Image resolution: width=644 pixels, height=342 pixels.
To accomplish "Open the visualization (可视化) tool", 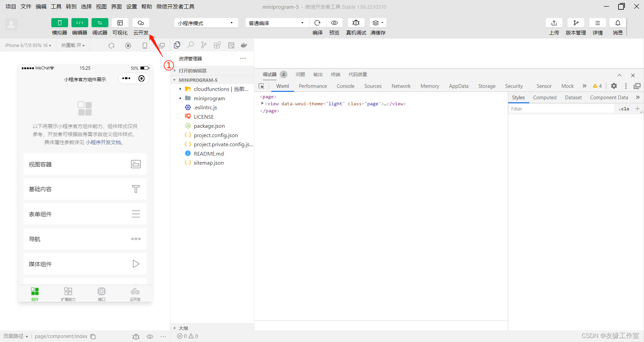I will click(120, 23).
